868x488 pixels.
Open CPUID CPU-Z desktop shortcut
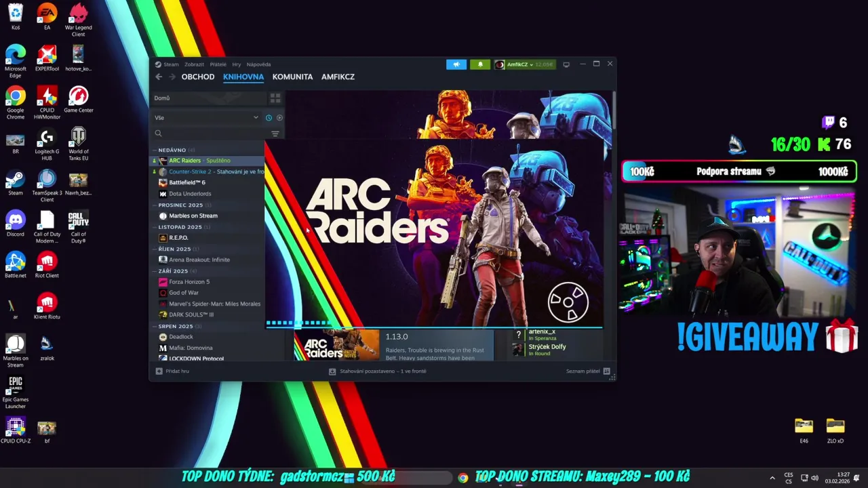[x=16, y=430]
